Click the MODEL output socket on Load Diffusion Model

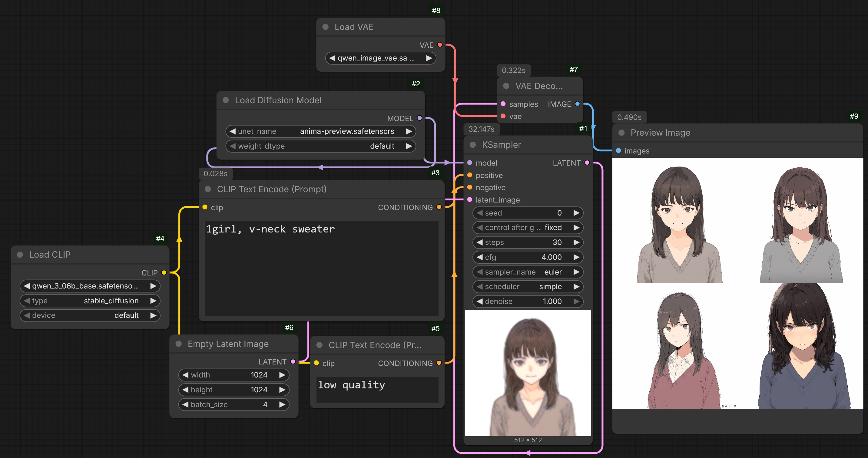tap(419, 118)
